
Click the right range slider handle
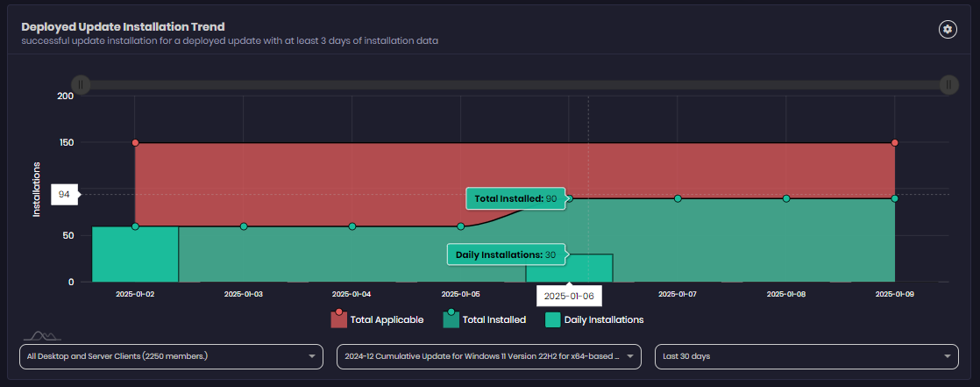pyautogui.click(x=948, y=84)
